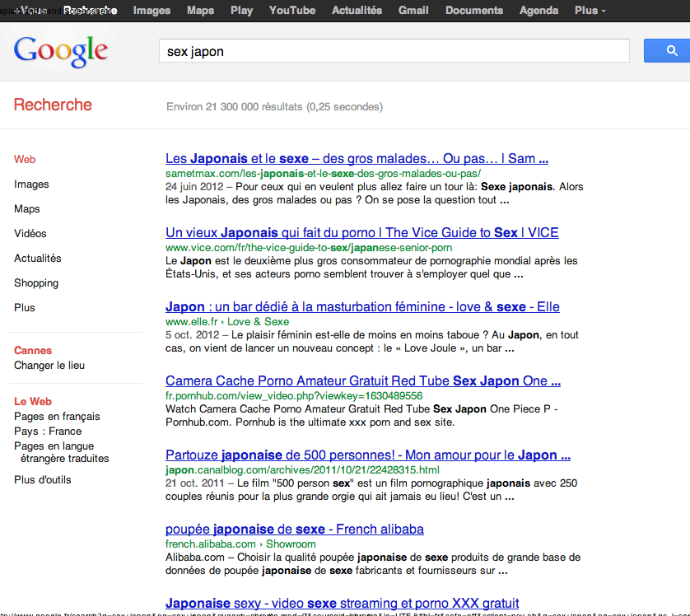Open Maps in the top black bar

[x=200, y=10]
